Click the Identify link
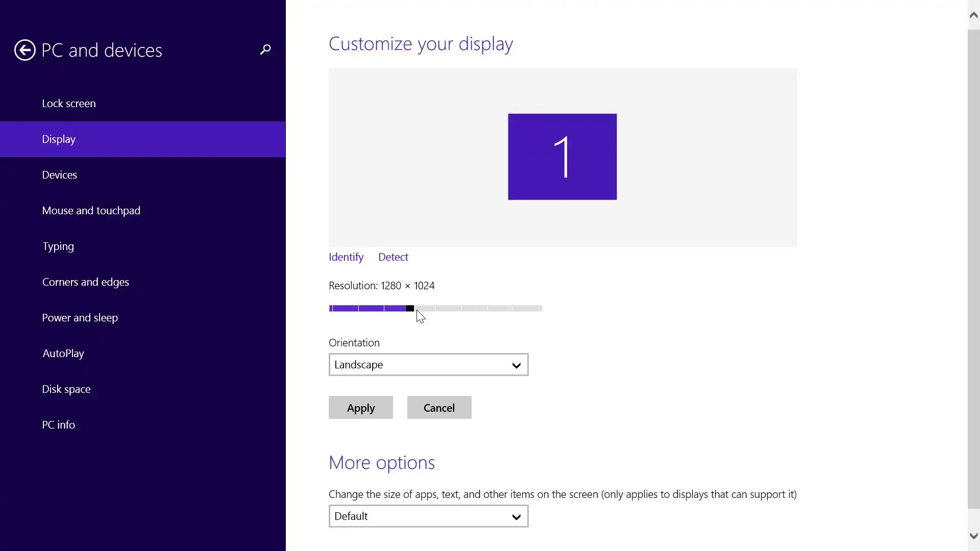This screenshot has width=980, height=551. click(346, 257)
